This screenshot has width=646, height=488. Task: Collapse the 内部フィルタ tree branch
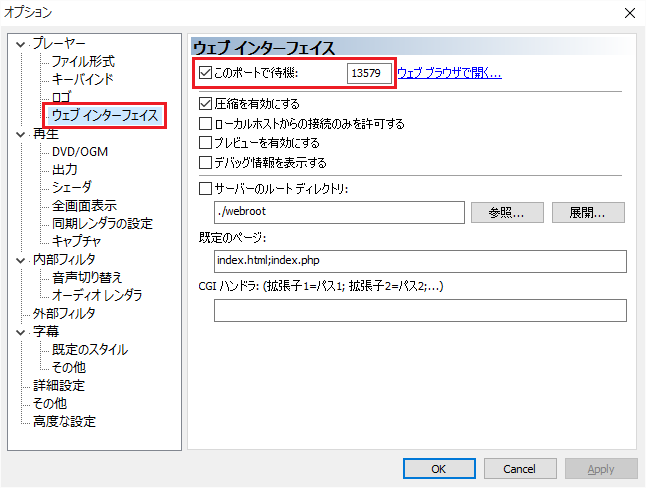22,260
